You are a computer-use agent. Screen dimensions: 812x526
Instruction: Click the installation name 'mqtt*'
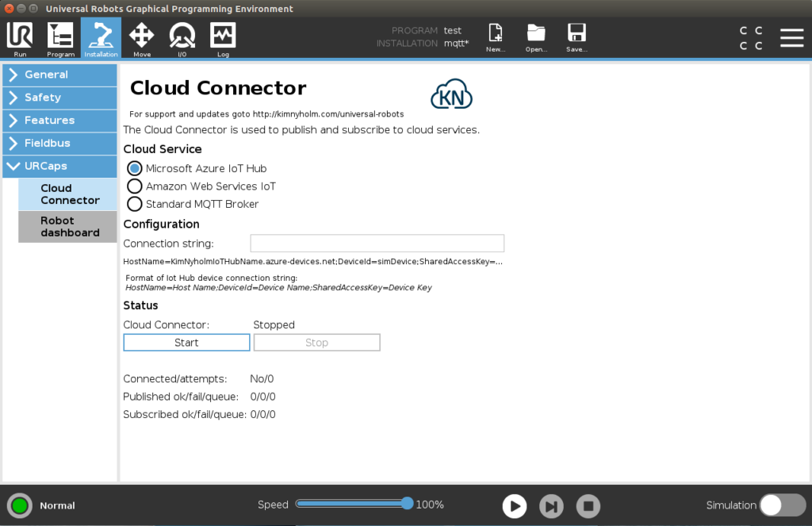pyautogui.click(x=456, y=44)
